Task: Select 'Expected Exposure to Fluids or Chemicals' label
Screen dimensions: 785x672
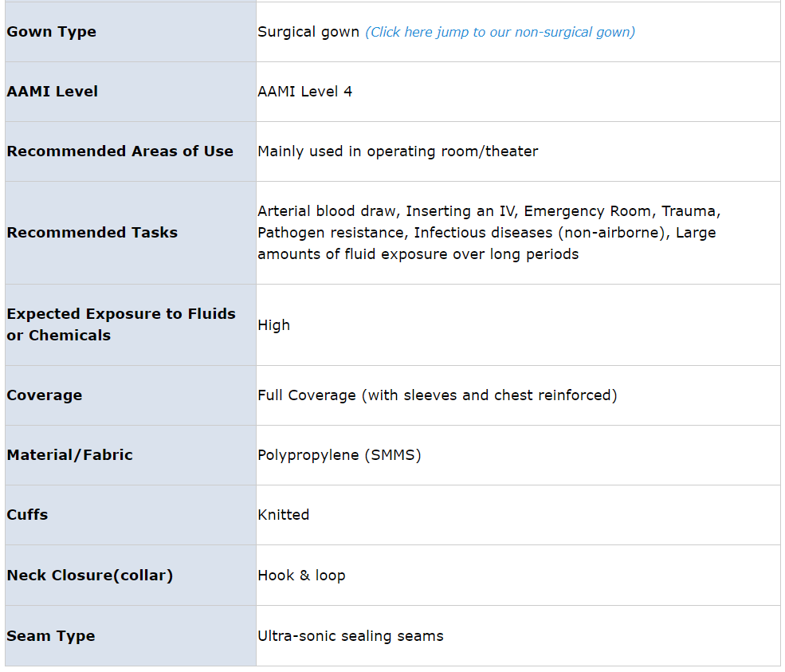Action: point(121,324)
